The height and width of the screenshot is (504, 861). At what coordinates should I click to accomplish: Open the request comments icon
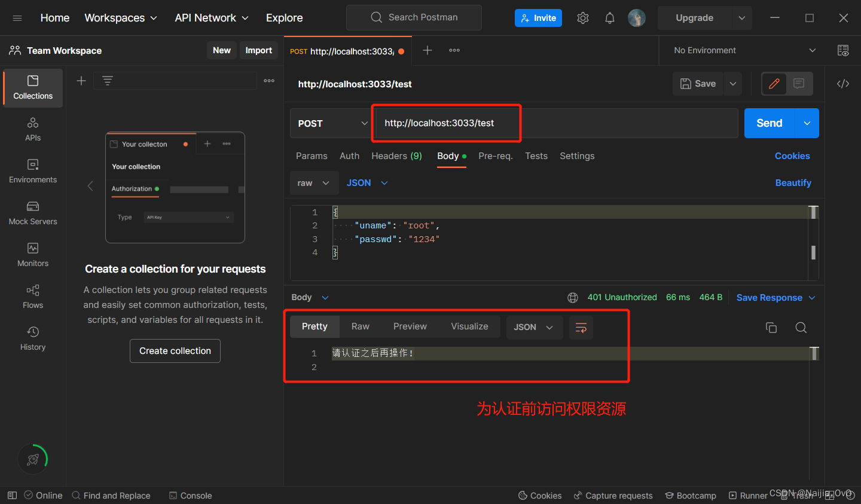(x=799, y=84)
